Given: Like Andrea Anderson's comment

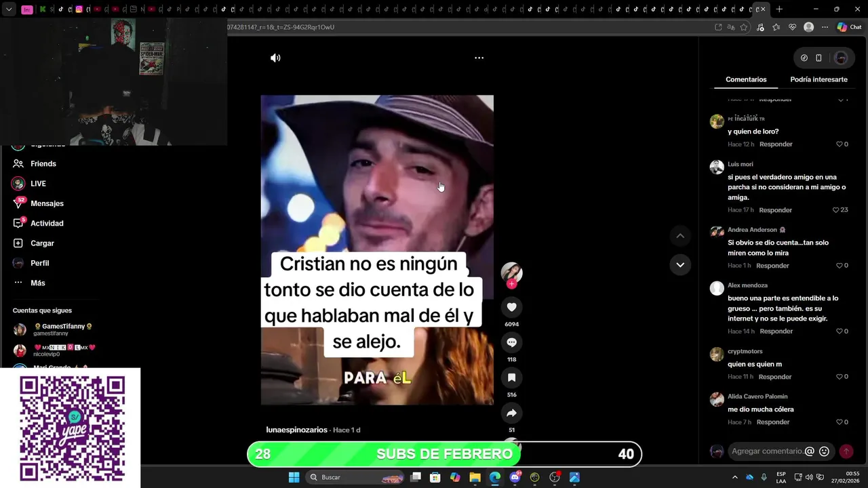Looking at the screenshot, I should (x=840, y=266).
